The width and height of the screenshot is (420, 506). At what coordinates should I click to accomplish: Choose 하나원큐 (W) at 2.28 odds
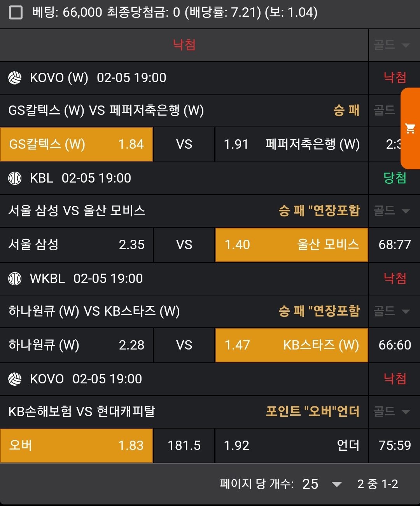(76, 345)
